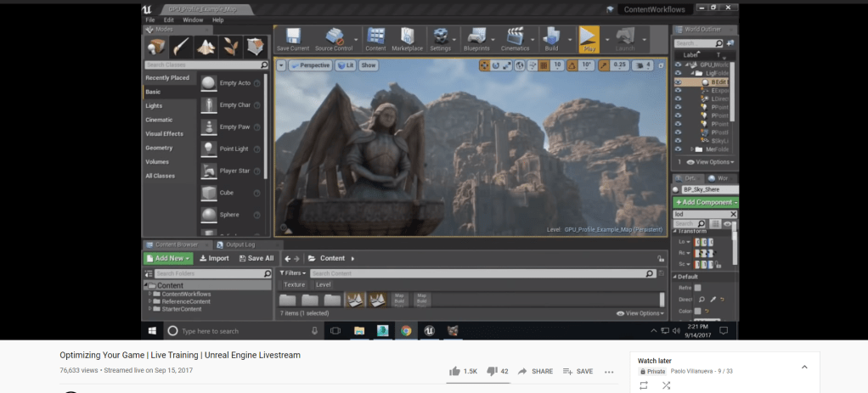Viewport: 868px width, 393px height.
Task: Open the Filters dropdown in Content Browser
Action: coord(293,273)
